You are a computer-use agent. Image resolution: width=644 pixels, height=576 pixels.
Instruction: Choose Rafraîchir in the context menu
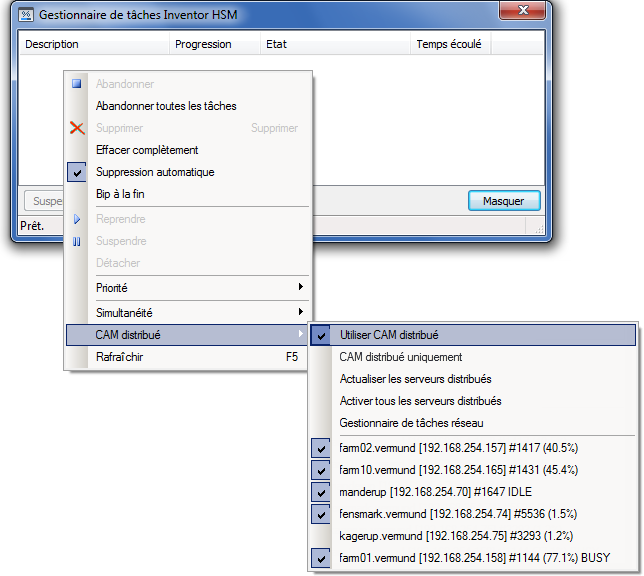click(187, 357)
